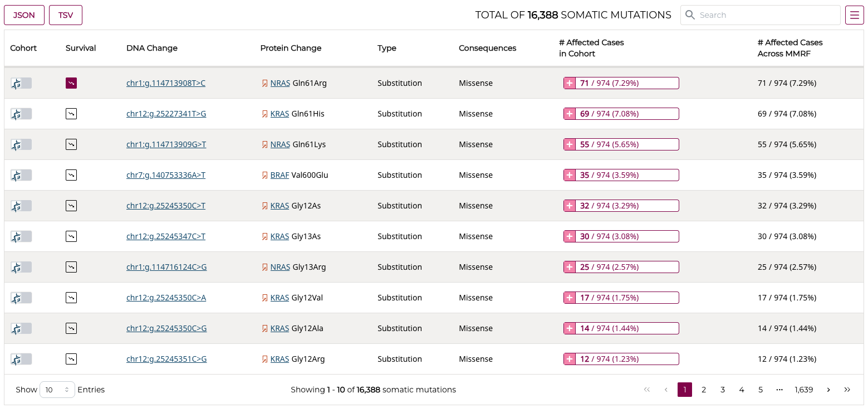
Task: Jump to last page using double-chevron icon
Action: pos(847,390)
